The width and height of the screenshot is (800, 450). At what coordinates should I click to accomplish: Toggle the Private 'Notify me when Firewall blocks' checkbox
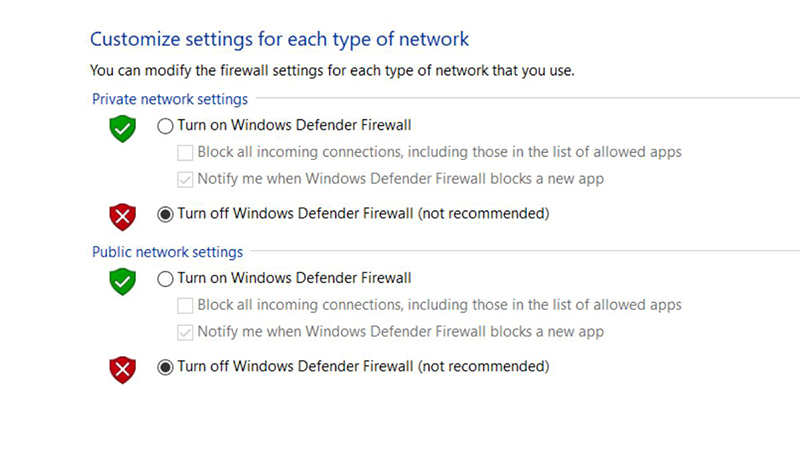(x=185, y=180)
